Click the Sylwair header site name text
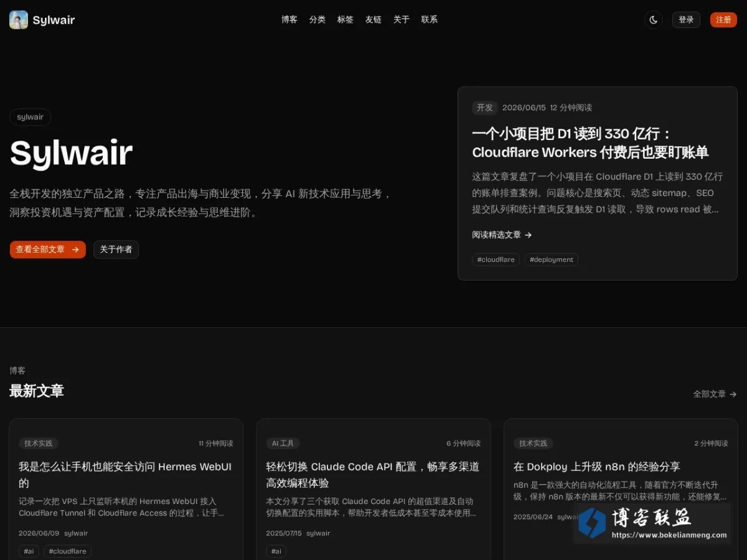 click(x=54, y=20)
